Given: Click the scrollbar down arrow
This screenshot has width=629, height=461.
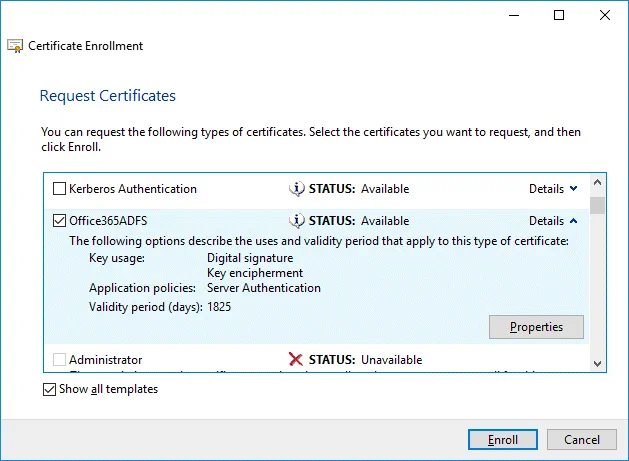Looking at the screenshot, I should (597, 364).
